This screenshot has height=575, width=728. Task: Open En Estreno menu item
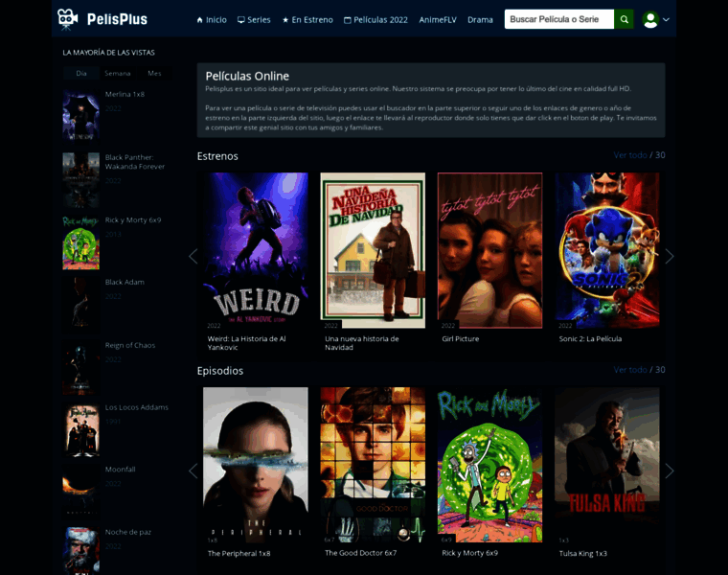[307, 20]
